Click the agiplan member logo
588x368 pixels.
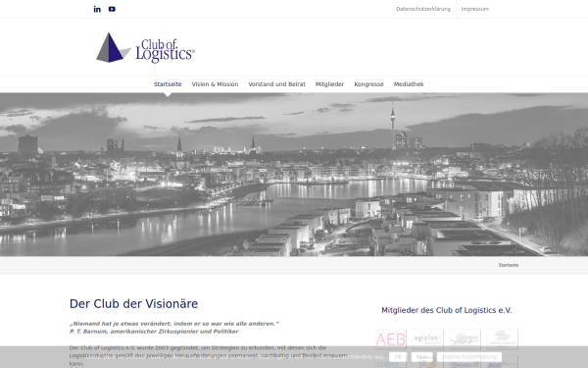click(x=428, y=340)
